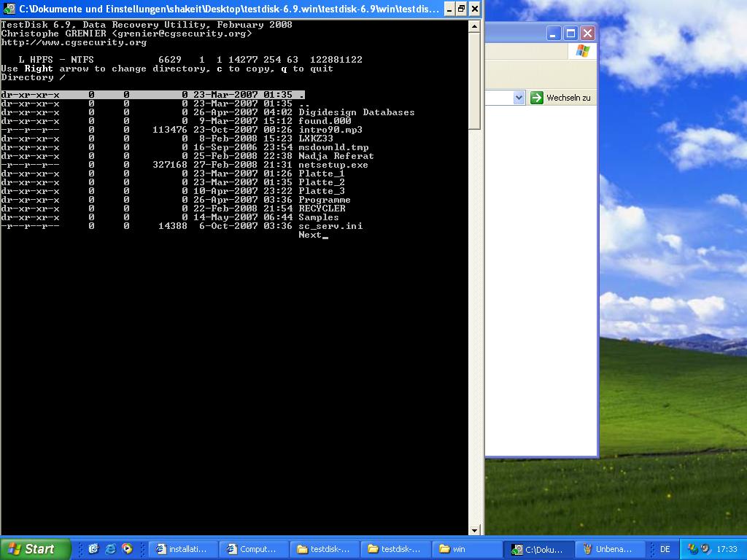Click the RECYCLER directory row
Screen dimensions: 747x560
pos(174,209)
